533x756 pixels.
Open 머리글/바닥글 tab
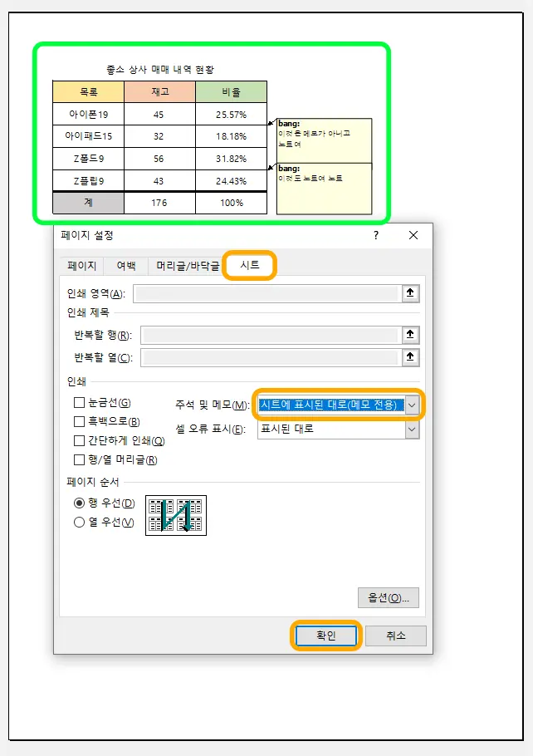coord(188,266)
